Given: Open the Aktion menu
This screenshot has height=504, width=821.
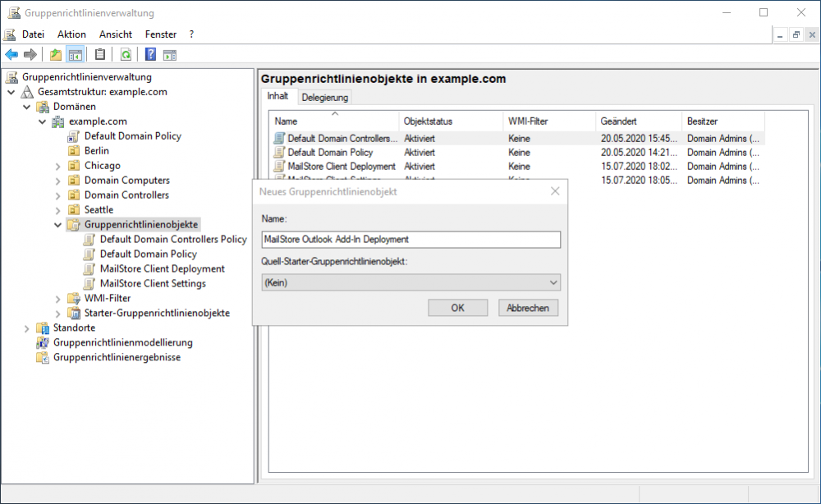Looking at the screenshot, I should 71,34.
